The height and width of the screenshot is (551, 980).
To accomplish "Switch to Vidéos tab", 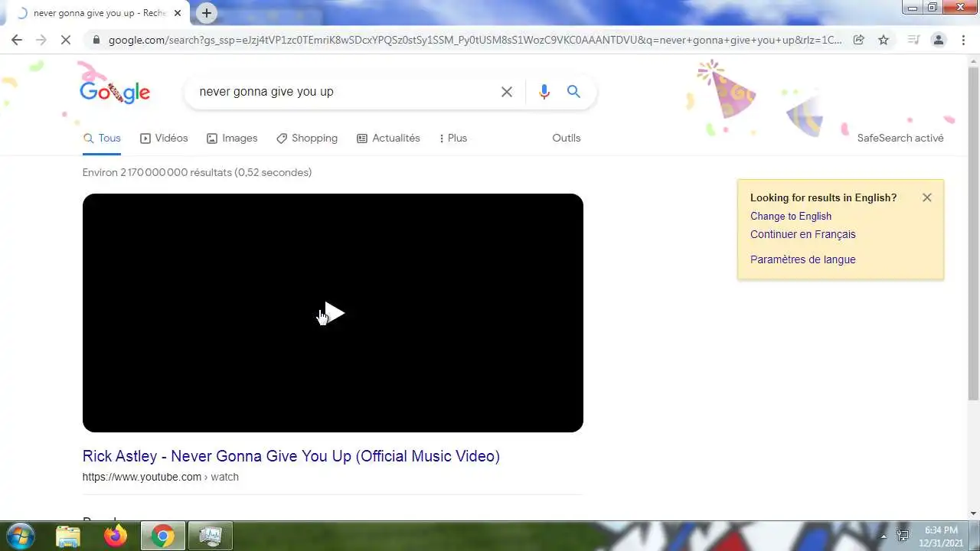I will [x=164, y=139].
